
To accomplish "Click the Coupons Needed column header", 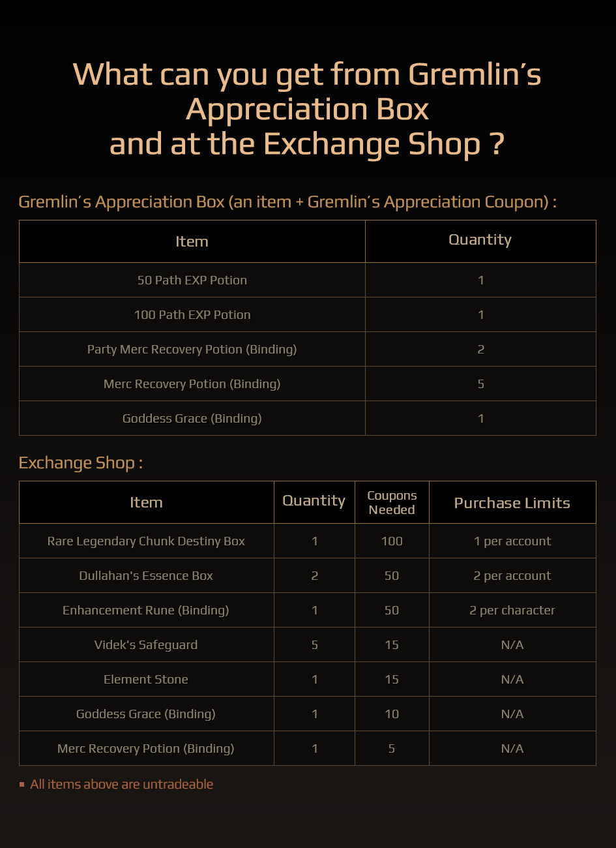I will pos(392,502).
